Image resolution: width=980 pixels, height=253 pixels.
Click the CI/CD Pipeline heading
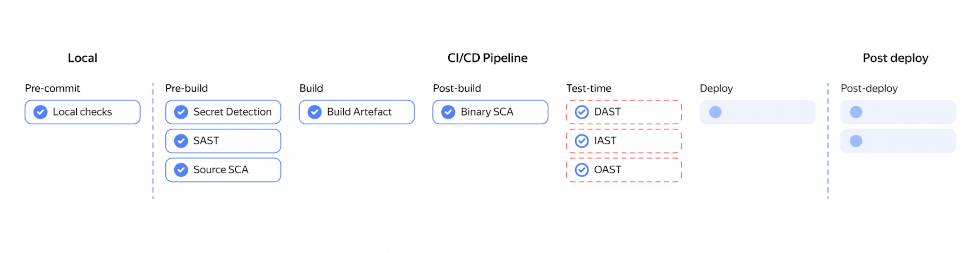click(487, 58)
